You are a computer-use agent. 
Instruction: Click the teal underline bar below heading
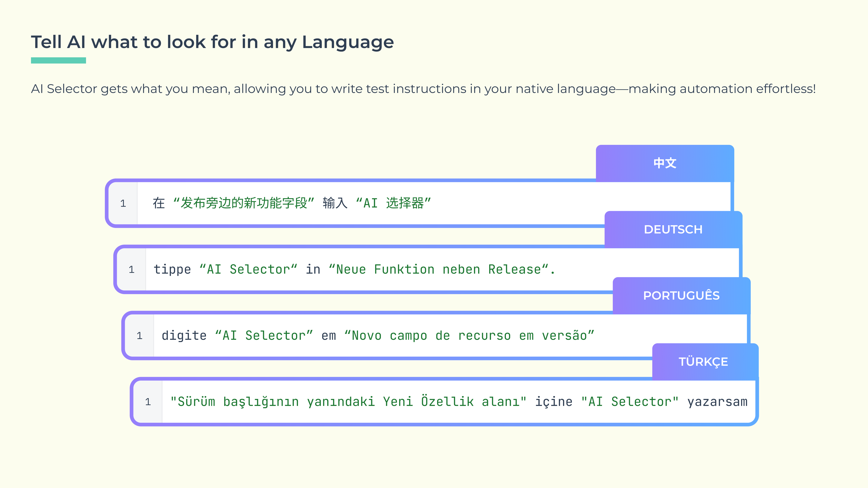point(58,60)
